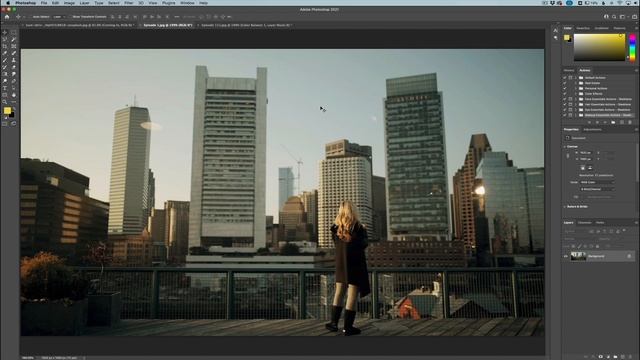Open Auto-Select Layer dropdown in options bar
The height and width of the screenshot is (360, 640).
[58, 17]
